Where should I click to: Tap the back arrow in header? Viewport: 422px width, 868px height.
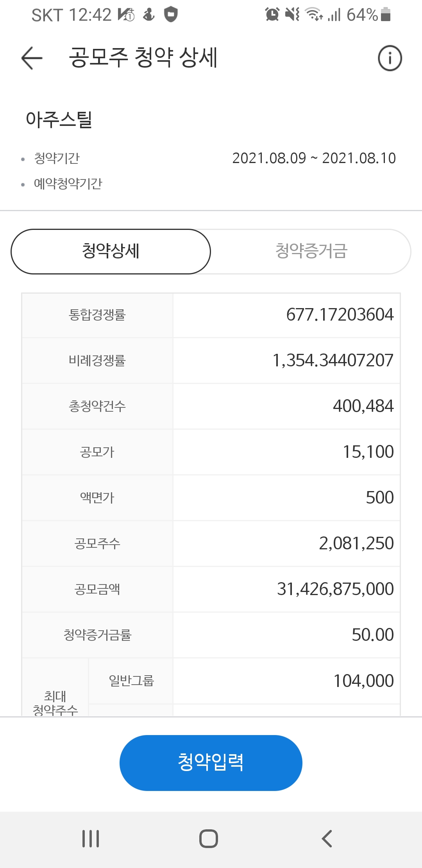click(x=32, y=58)
